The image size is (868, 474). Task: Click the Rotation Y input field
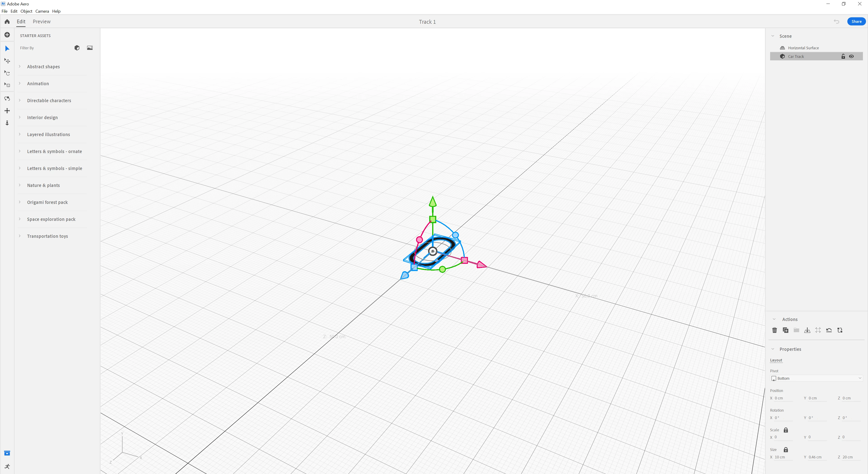tap(817, 418)
